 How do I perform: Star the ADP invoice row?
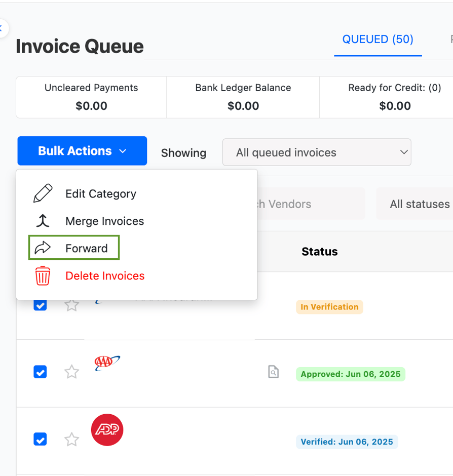[x=71, y=440]
